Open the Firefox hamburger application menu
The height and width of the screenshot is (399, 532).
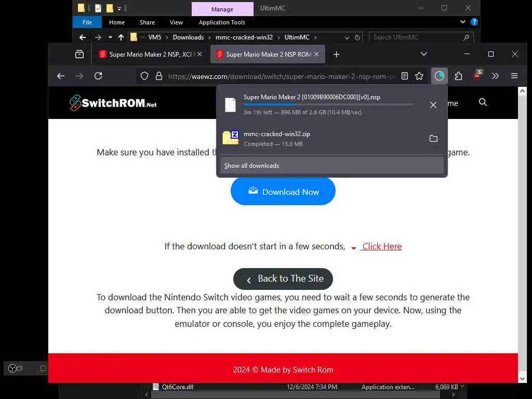click(x=514, y=76)
